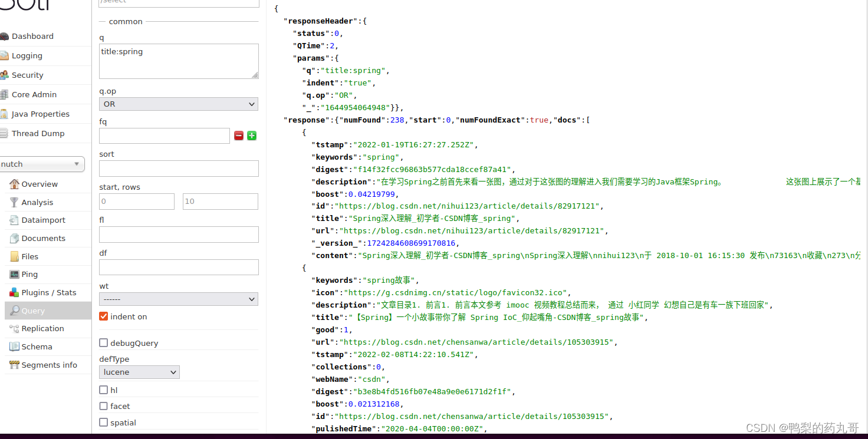Viewport: 868px width, 439px height.
Task: Click the sort input field
Action: 179,169
